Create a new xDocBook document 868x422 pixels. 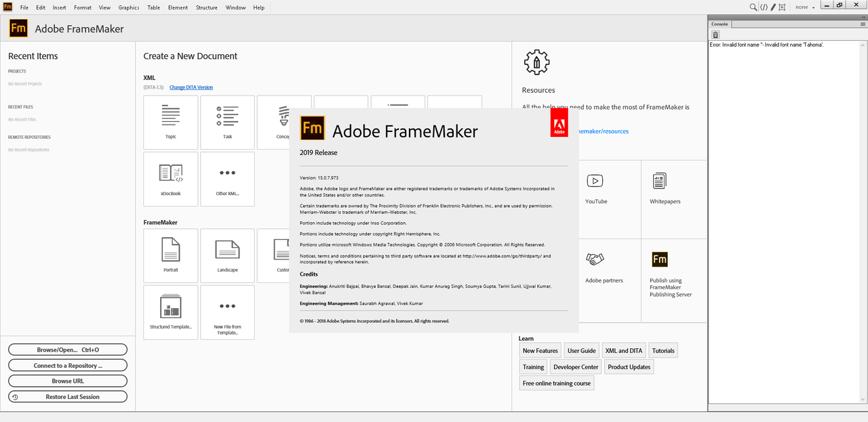pos(171,179)
